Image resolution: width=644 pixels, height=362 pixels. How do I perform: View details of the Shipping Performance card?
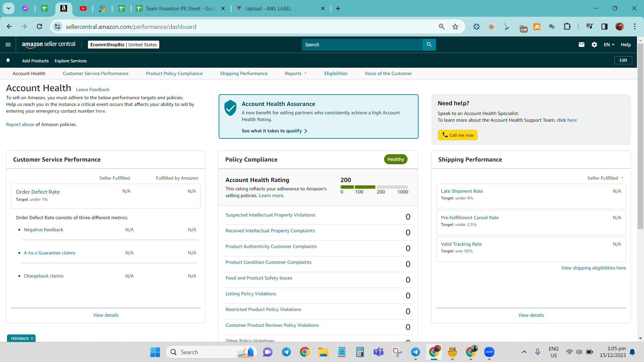(x=531, y=315)
